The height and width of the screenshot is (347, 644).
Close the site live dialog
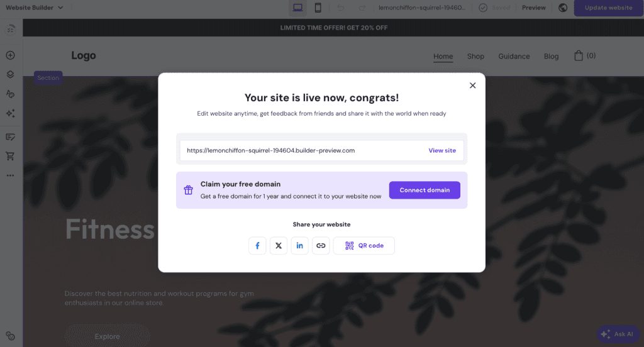tap(472, 85)
